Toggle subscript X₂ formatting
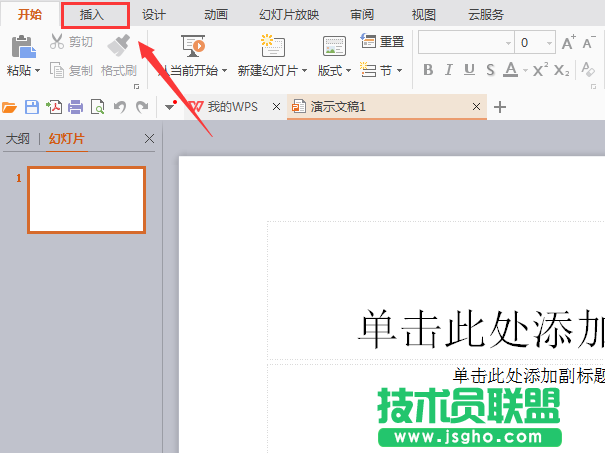 pyautogui.click(x=561, y=70)
